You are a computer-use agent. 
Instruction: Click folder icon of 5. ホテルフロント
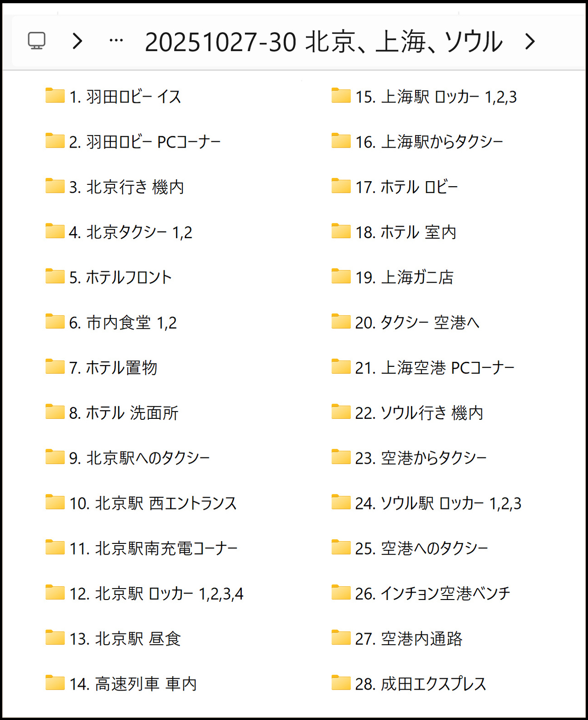(55, 276)
